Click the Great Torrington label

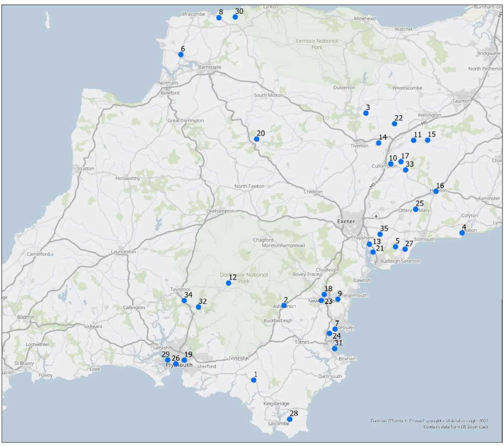[x=186, y=121]
